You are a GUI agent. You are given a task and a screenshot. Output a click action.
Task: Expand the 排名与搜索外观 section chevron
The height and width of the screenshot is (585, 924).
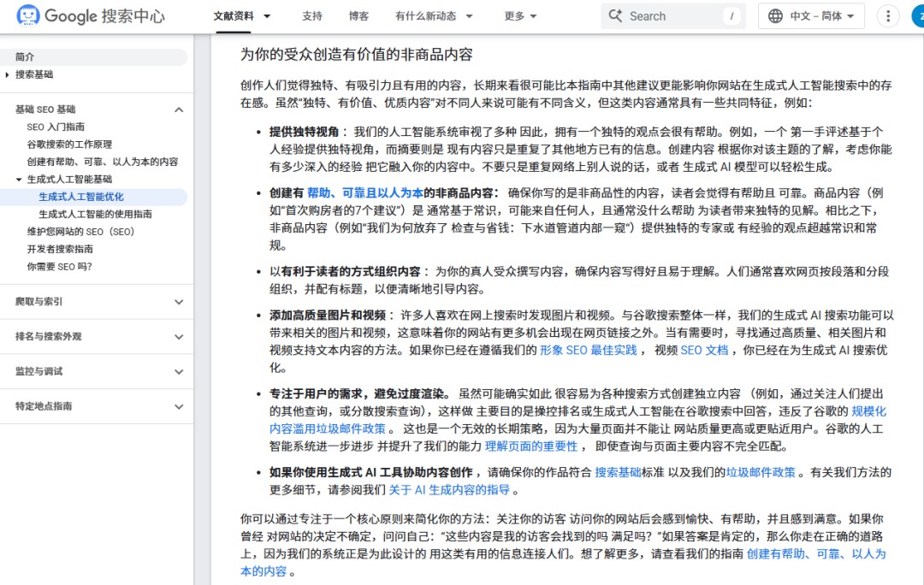pos(179,336)
